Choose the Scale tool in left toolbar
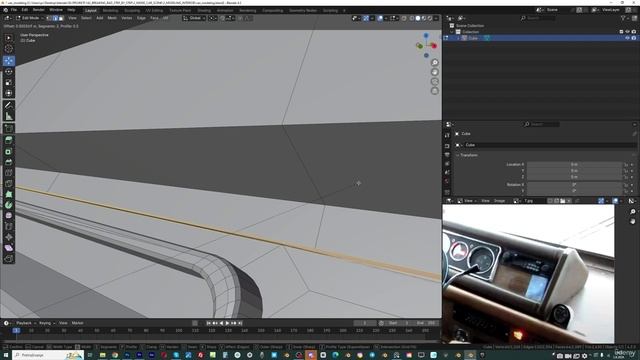Viewport: 640px width, 360px height. pos(9,82)
